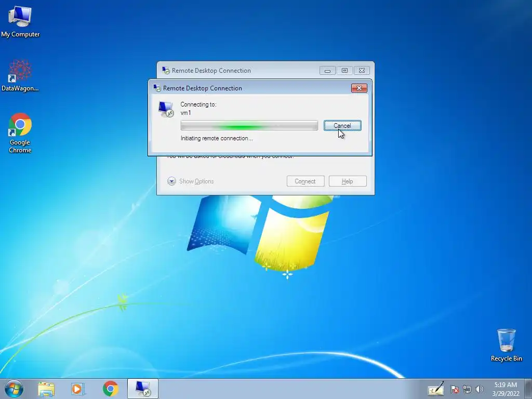Expand Show Options in Remote Desktop window

pos(191,181)
